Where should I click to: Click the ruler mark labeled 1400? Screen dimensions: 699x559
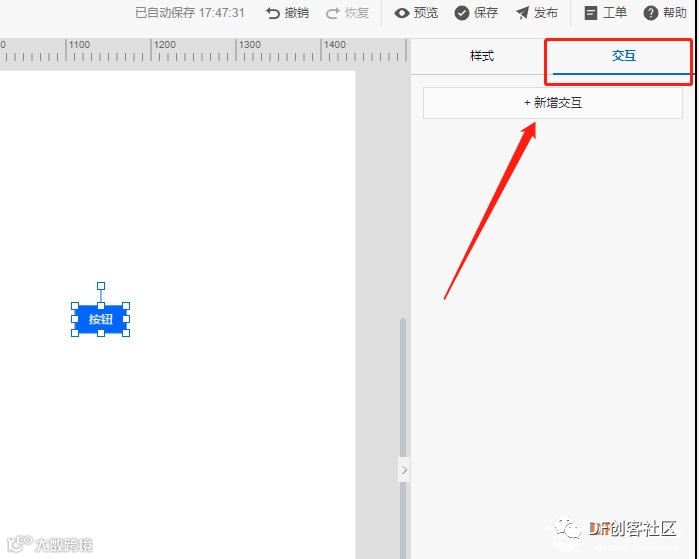point(334,45)
